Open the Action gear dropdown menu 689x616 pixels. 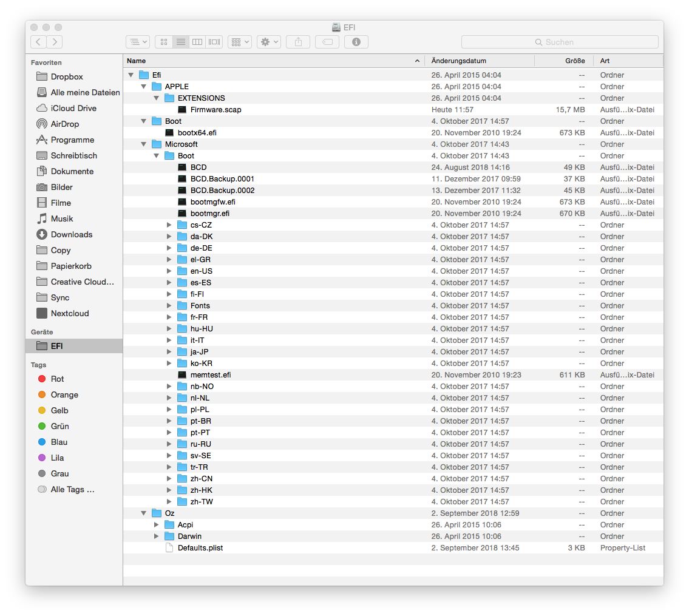(269, 42)
